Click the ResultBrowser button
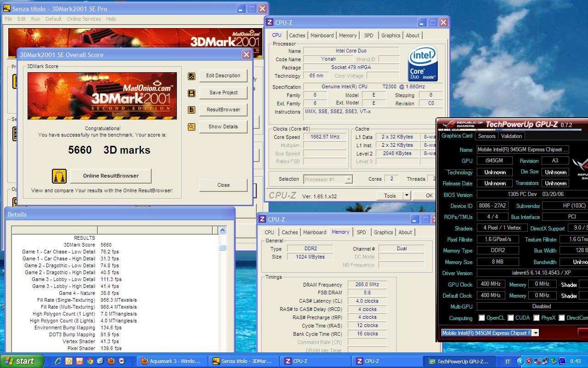Viewport: 588px width, 368px height. click(x=223, y=110)
